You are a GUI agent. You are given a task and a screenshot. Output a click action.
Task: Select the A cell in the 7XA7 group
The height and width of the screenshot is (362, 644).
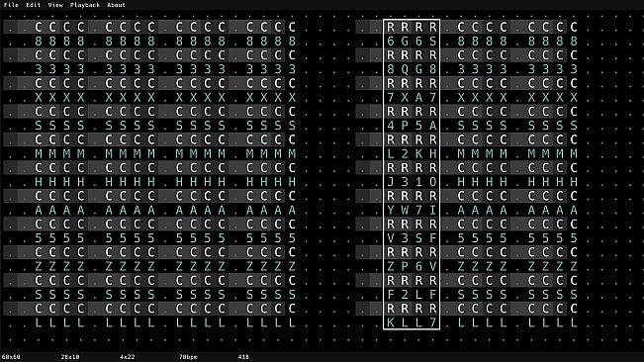click(418, 98)
